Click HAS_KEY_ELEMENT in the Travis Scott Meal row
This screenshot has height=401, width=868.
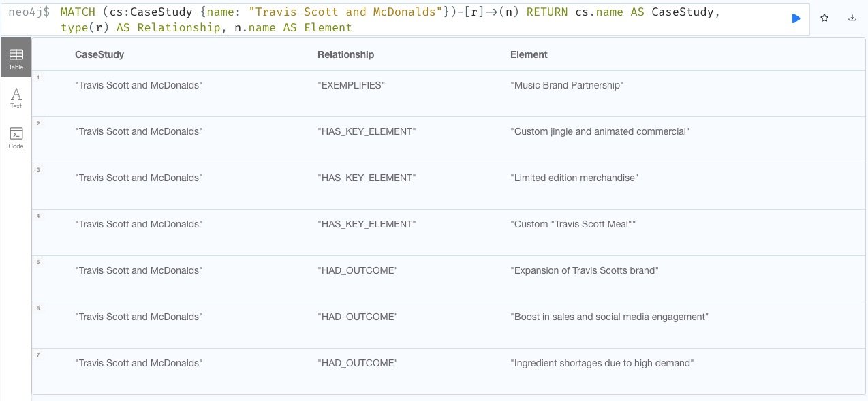[x=367, y=224]
